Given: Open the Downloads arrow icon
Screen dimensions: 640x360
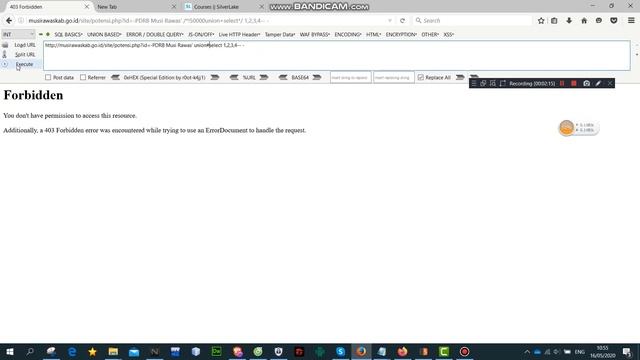Looking at the screenshot, I should pyautogui.click(x=569, y=20).
